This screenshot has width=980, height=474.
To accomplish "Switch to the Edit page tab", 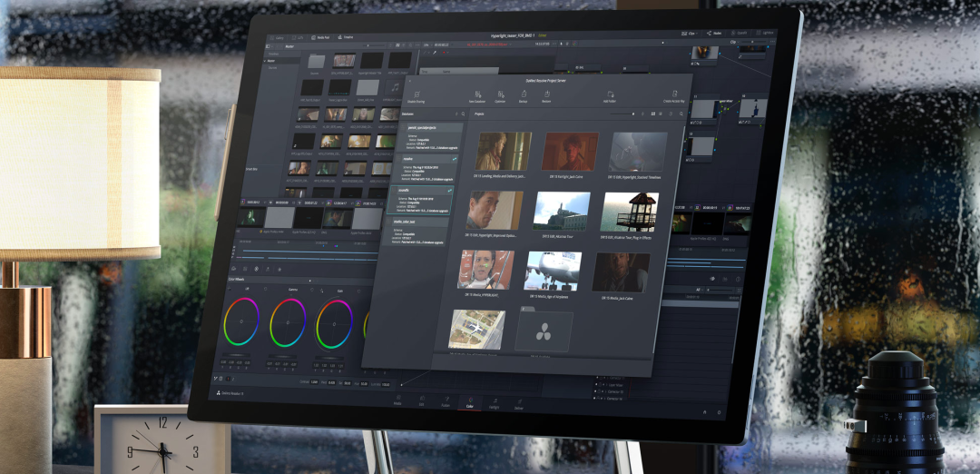I will pos(421,400).
